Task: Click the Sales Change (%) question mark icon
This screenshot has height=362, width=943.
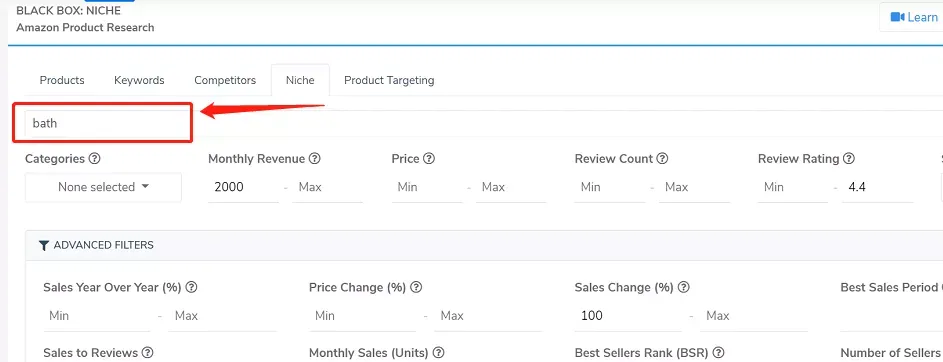Action: (683, 287)
